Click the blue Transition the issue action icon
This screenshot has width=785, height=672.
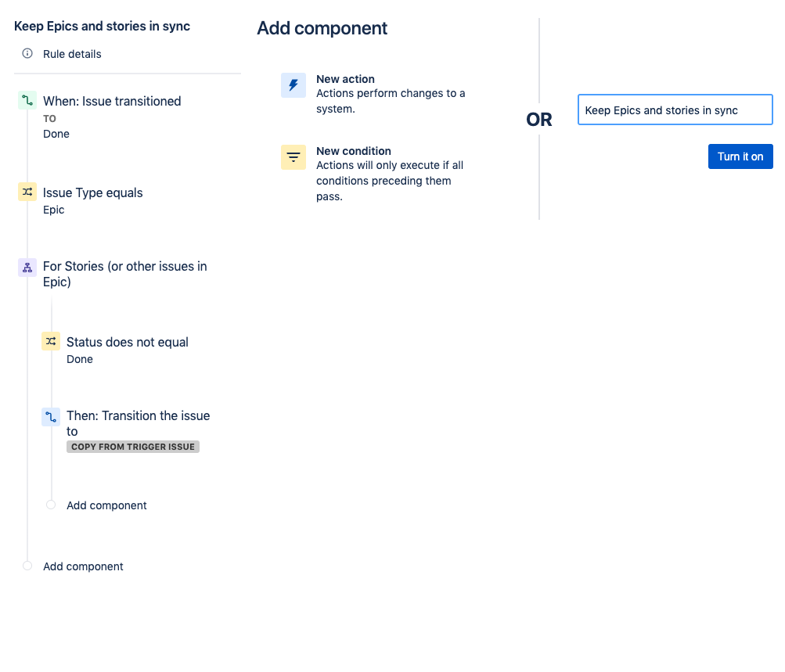50,416
